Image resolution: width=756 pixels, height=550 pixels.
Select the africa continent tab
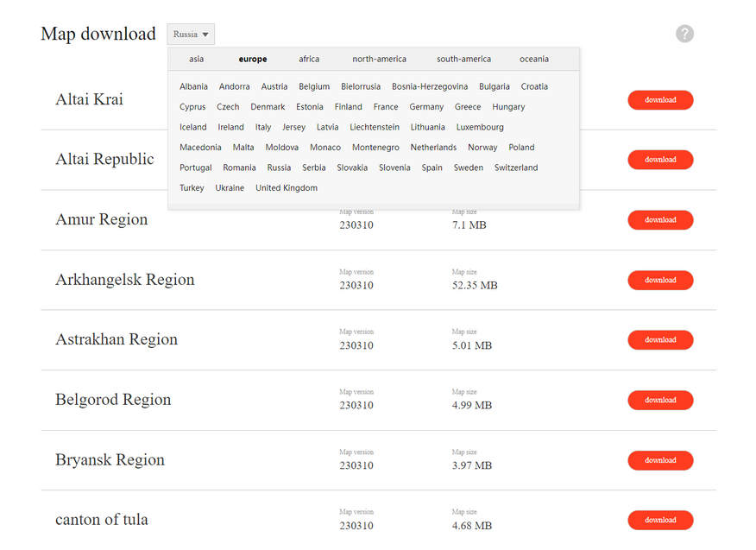pos(309,60)
